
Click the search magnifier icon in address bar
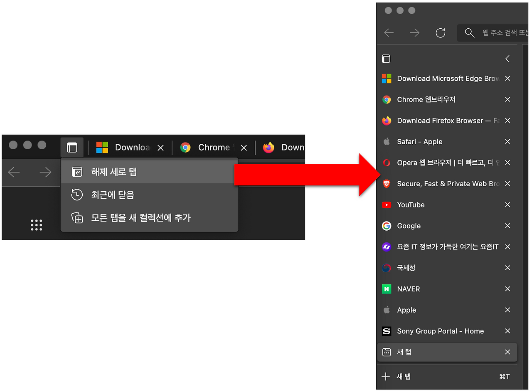tap(470, 33)
